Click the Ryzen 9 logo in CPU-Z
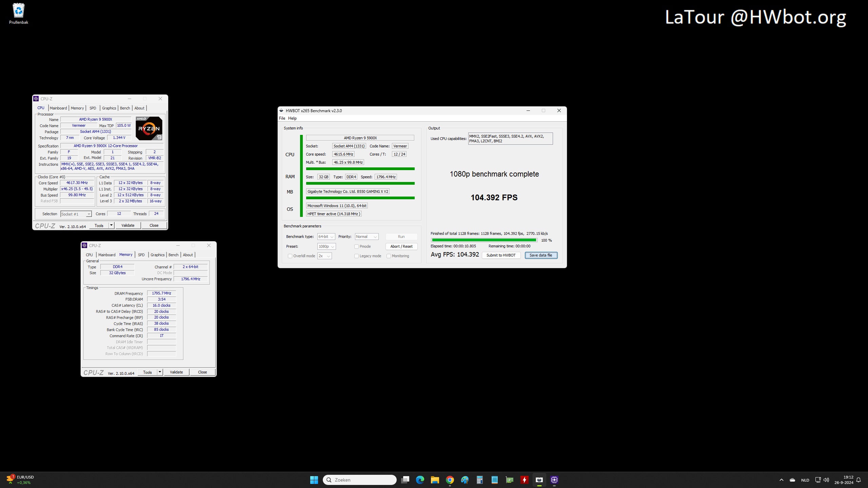The height and width of the screenshot is (488, 868). [149, 128]
